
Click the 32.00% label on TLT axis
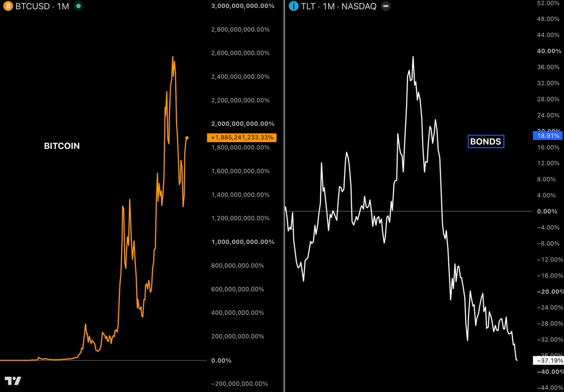pos(549,83)
